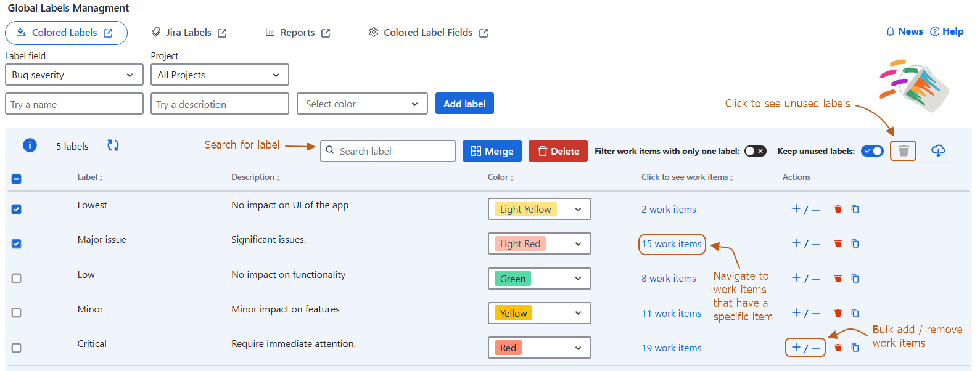Viewport: 980px width, 371px height.
Task: Check the Low row checkbox
Action: 17,279
